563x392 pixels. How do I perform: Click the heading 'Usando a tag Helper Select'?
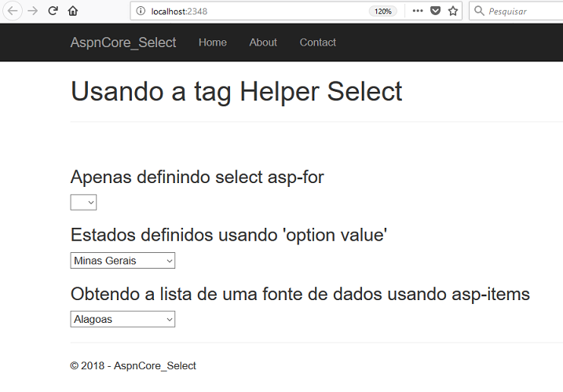[x=236, y=92]
